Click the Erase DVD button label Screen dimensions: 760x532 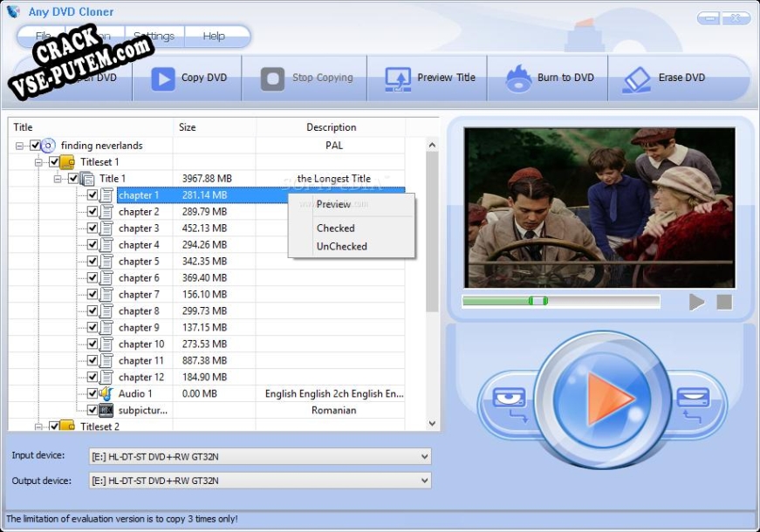(681, 78)
